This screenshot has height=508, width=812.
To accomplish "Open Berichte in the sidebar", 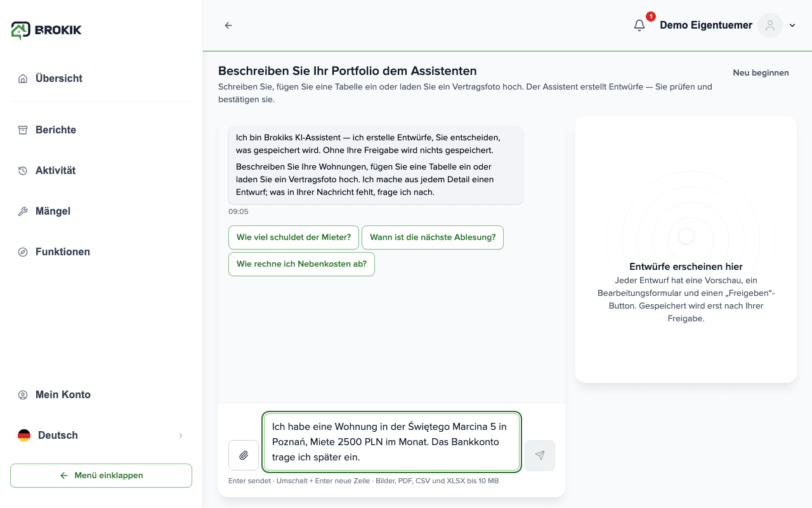I will coord(101,130).
